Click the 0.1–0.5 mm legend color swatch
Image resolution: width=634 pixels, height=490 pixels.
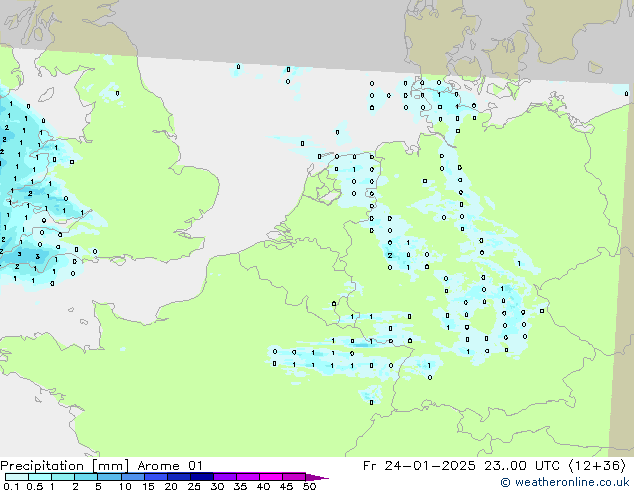[x=17, y=477]
